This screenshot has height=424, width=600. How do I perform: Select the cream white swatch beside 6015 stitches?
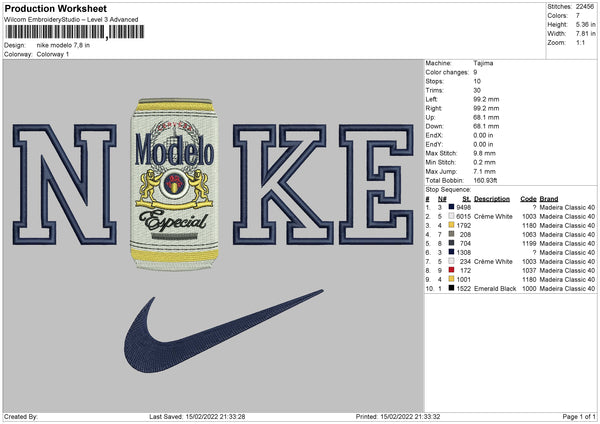coord(451,216)
